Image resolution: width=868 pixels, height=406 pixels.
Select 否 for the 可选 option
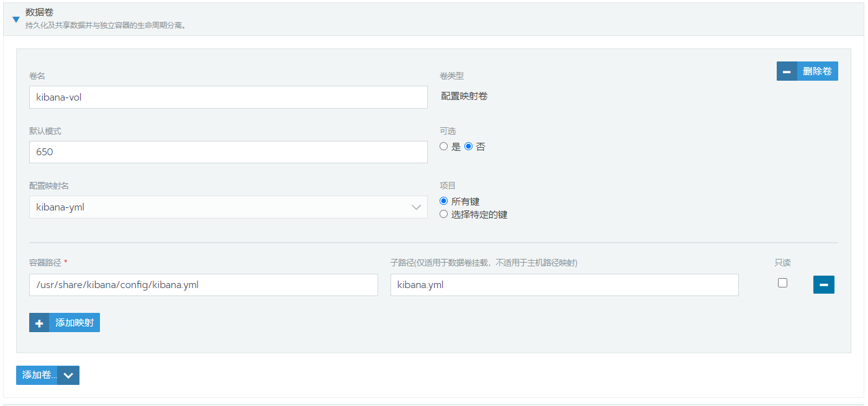pyautogui.click(x=469, y=147)
